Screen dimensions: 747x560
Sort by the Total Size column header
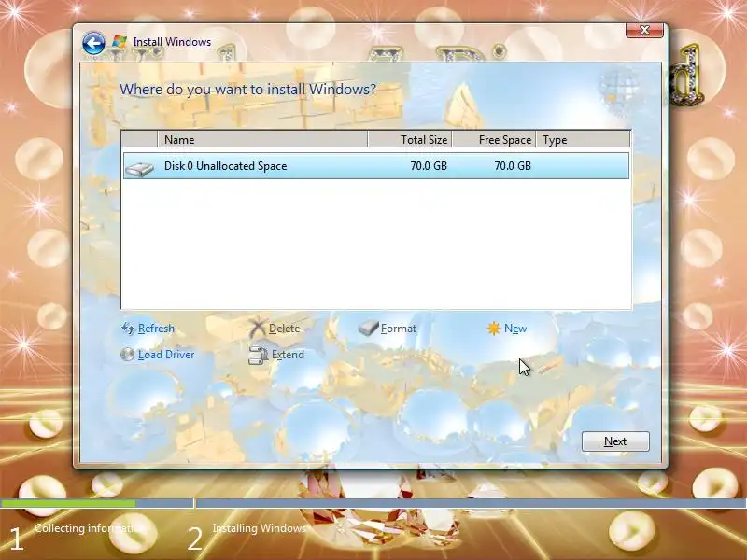coord(410,139)
